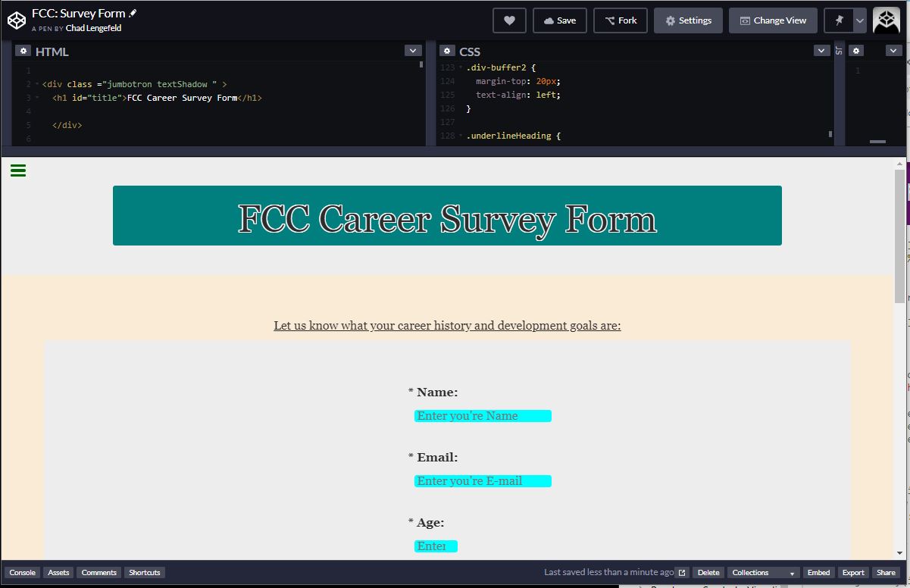Screen dimensions: 910x588
Task: Open the Assets panel
Action: [x=58, y=573]
